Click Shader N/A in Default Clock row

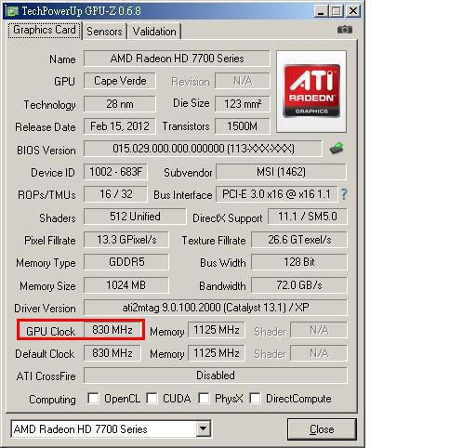[x=319, y=353]
